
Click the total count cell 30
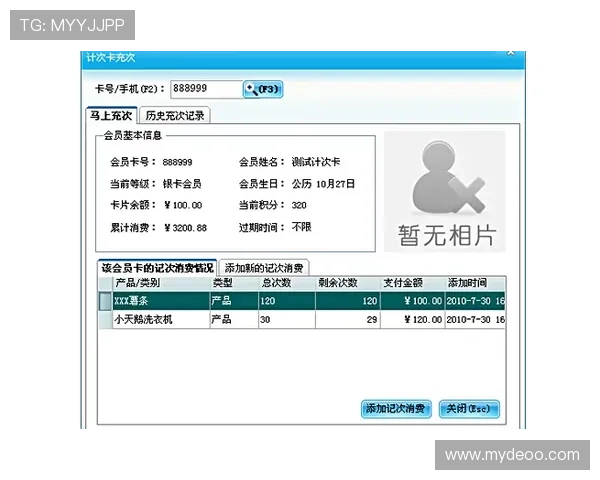287,319
